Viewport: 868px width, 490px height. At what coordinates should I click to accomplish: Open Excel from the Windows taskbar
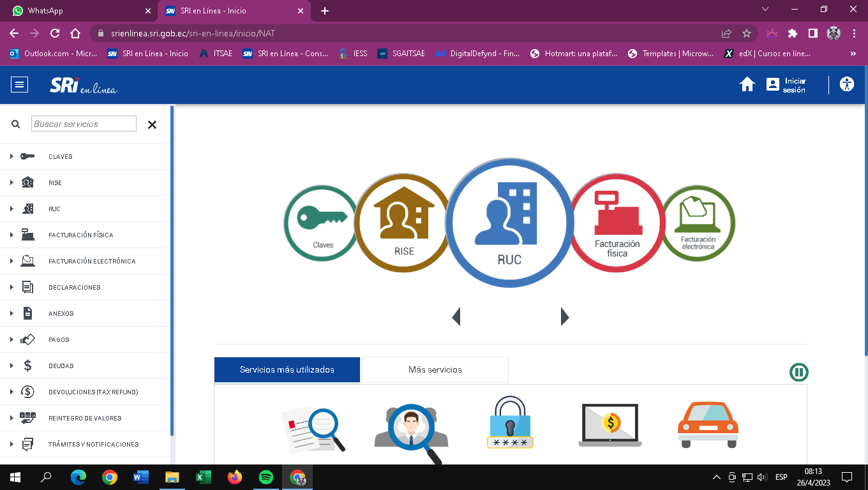tap(203, 477)
